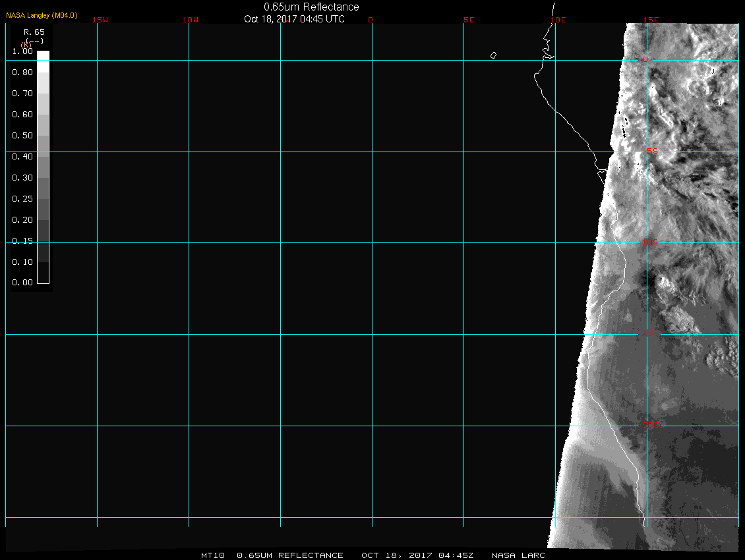Screen dimensions: 745x560
Task: Click the 15W longitude label
Action: (100, 20)
